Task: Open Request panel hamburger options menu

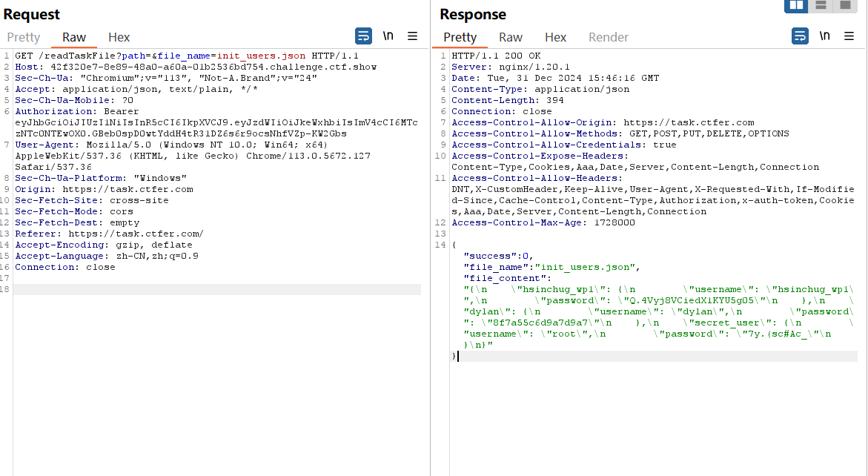Action: pyautogui.click(x=413, y=36)
